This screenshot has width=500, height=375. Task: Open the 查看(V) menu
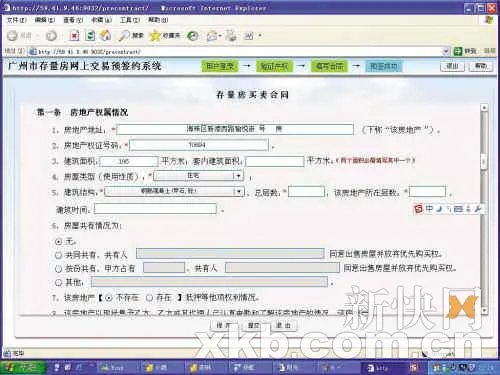click(73, 20)
